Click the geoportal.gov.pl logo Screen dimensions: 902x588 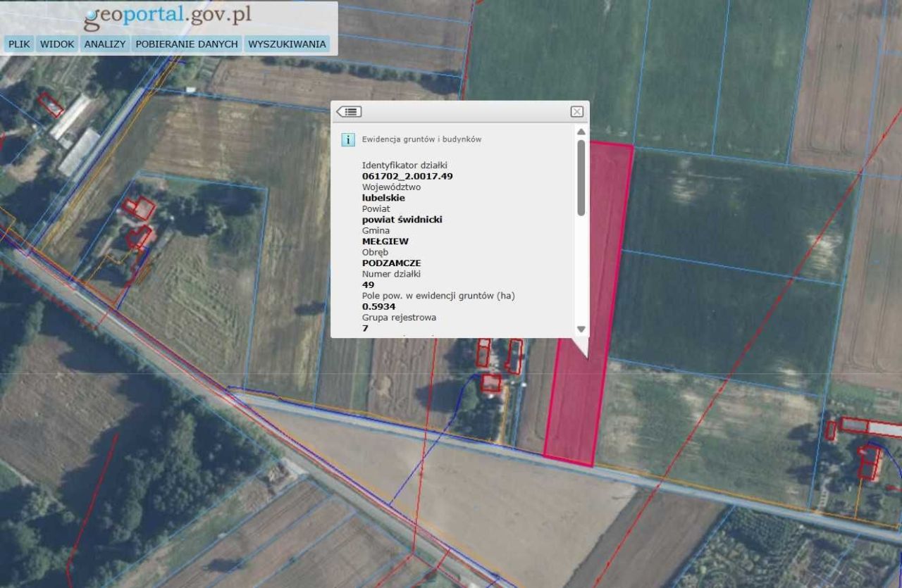pyautogui.click(x=168, y=16)
